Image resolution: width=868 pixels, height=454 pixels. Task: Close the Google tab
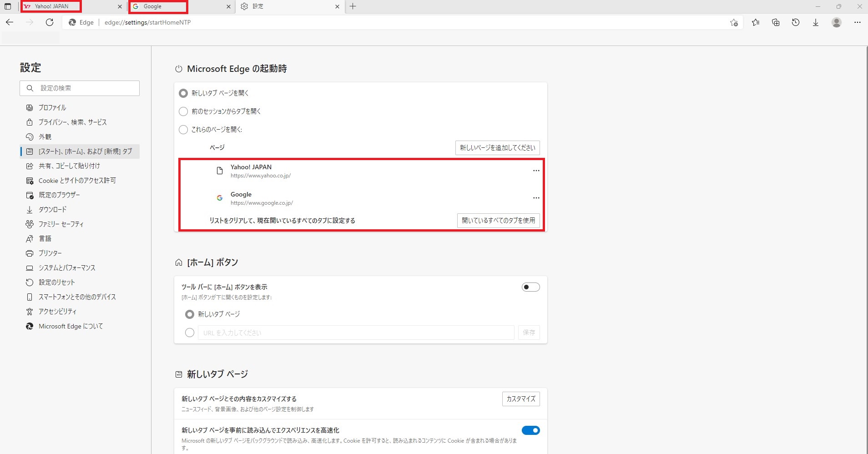[228, 6]
